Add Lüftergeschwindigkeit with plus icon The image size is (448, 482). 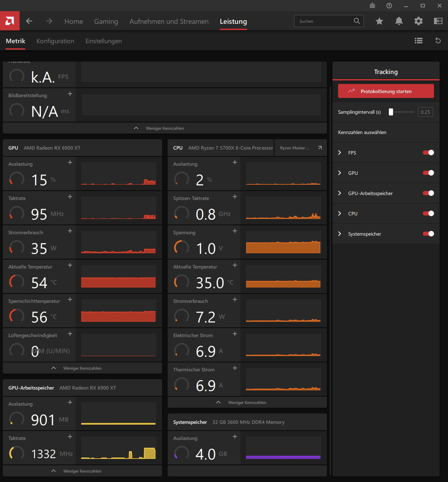70,334
